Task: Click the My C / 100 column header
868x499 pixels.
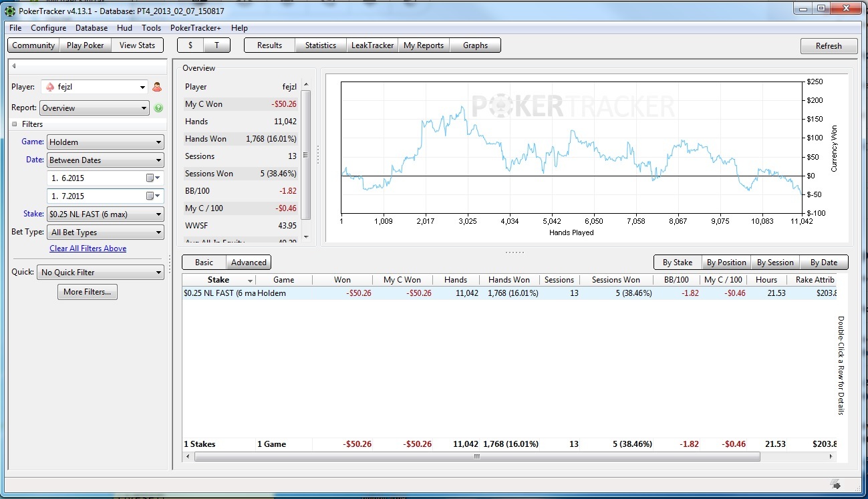Action: click(723, 280)
